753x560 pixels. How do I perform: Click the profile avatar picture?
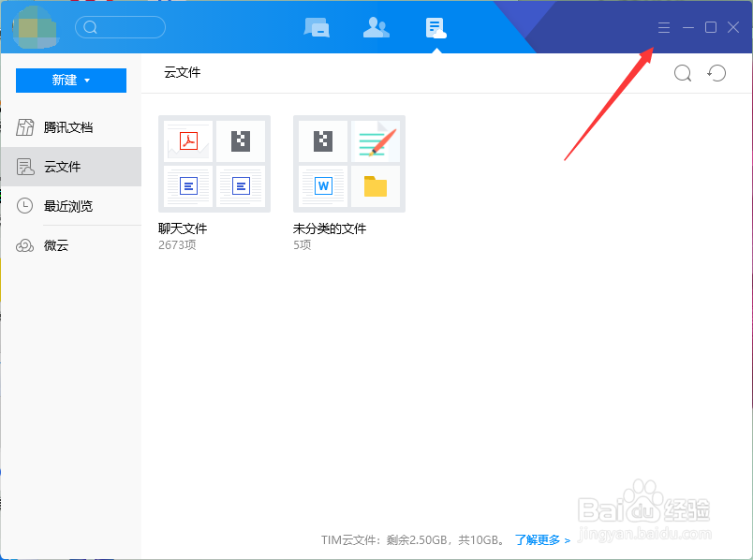point(35,27)
